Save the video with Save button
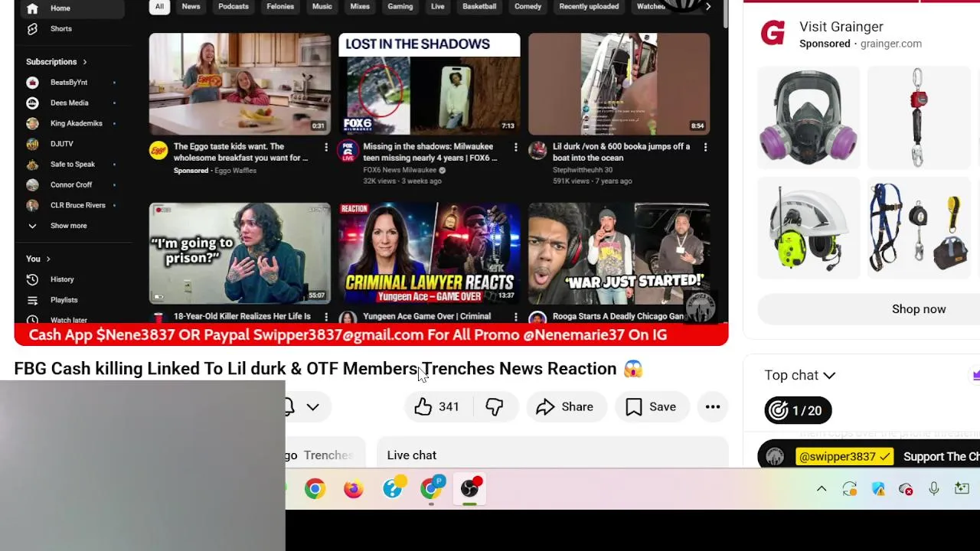The height and width of the screenshot is (551, 980). 652,407
